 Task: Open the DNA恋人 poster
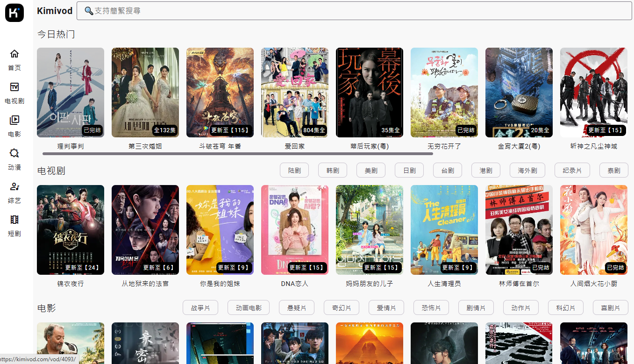[295, 230]
